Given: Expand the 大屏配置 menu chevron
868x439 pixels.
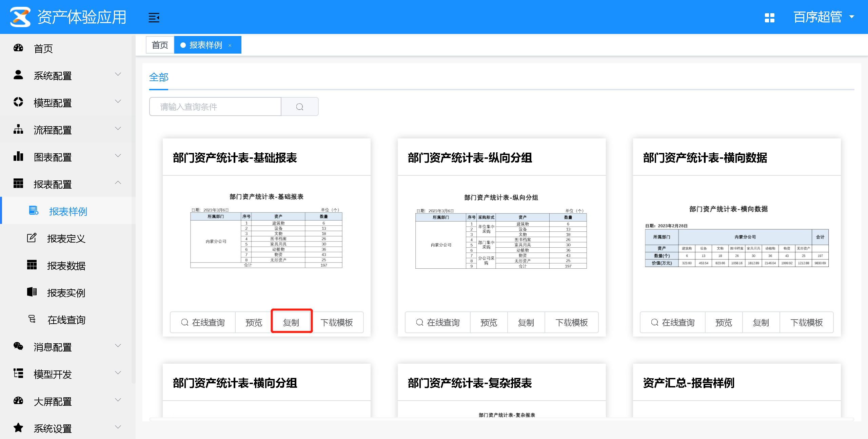Looking at the screenshot, I should [118, 400].
